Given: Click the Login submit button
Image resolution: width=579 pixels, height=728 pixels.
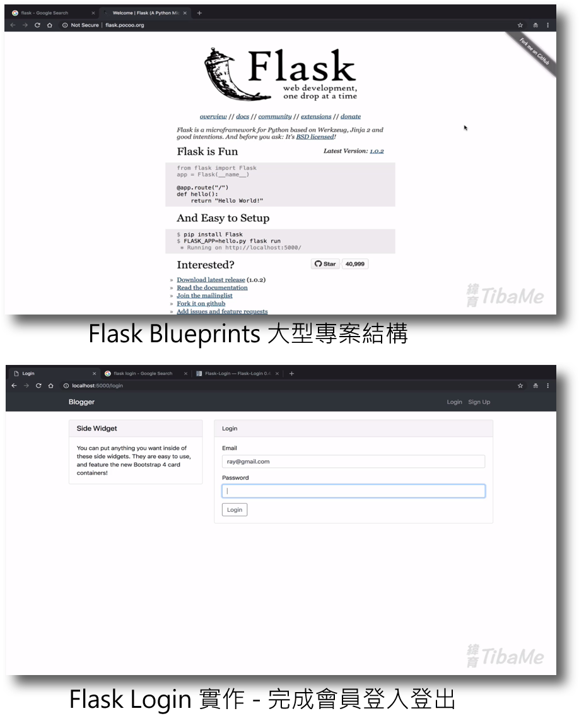Looking at the screenshot, I should [x=235, y=510].
